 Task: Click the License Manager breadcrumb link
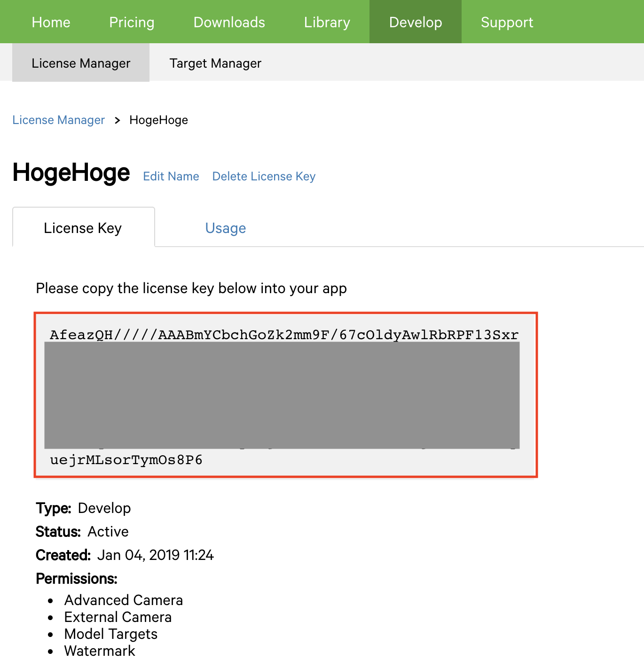[58, 120]
